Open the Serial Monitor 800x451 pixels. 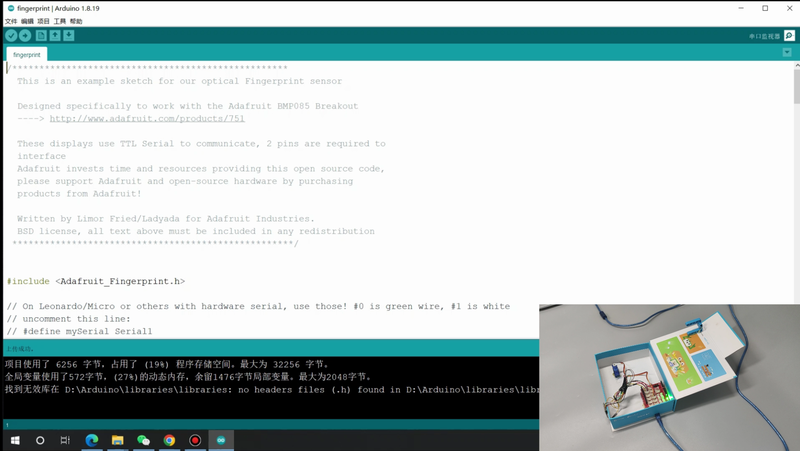[x=789, y=36]
